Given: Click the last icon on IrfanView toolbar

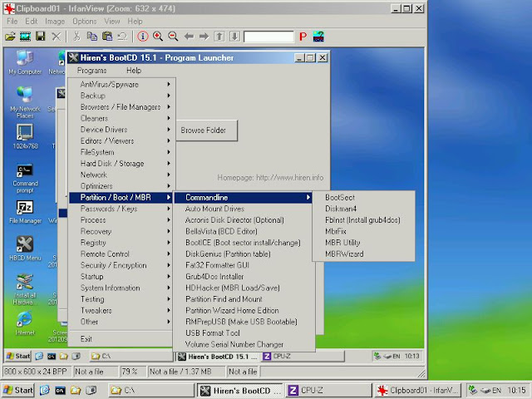Looking at the screenshot, I should tap(318, 37).
